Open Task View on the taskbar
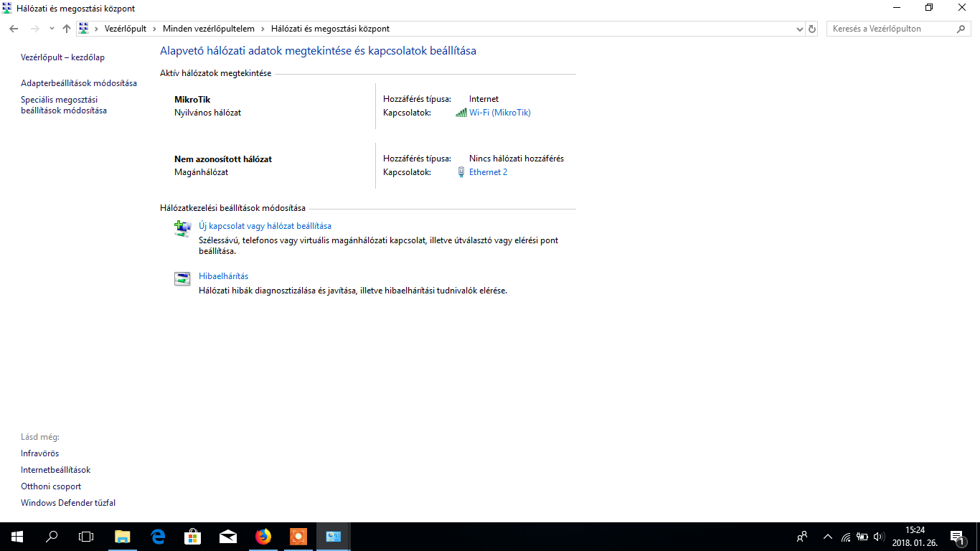This screenshot has height=551, width=980. pos(86,537)
